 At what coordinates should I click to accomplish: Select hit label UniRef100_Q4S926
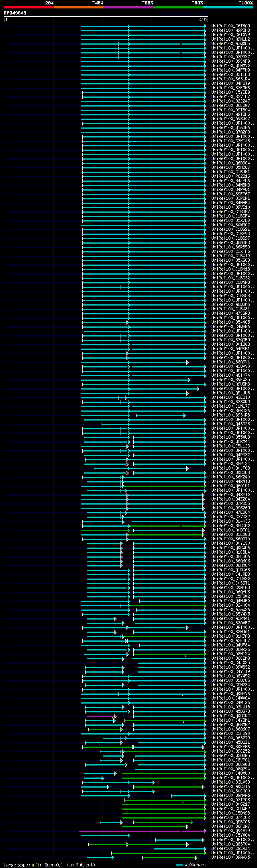230,424
